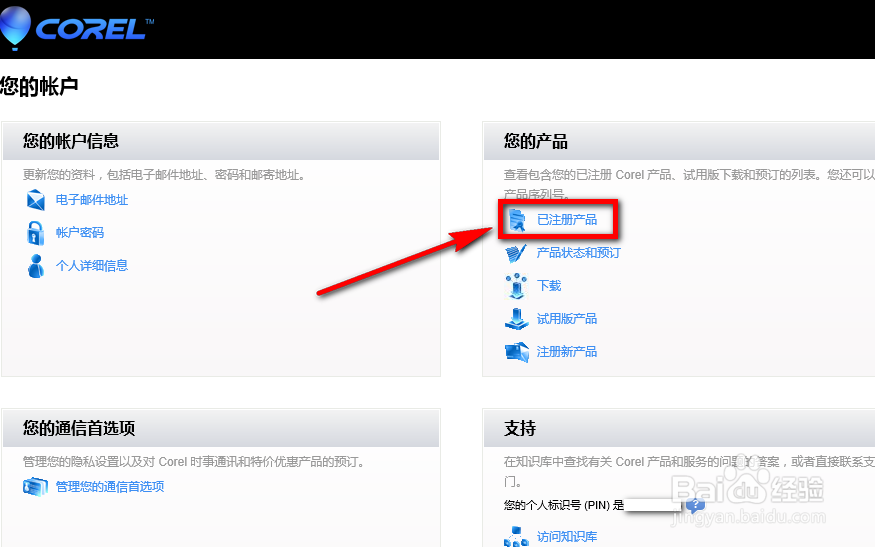Click the 您的帐户信息 section header
This screenshot has width=875, height=547.
pyautogui.click(x=221, y=141)
